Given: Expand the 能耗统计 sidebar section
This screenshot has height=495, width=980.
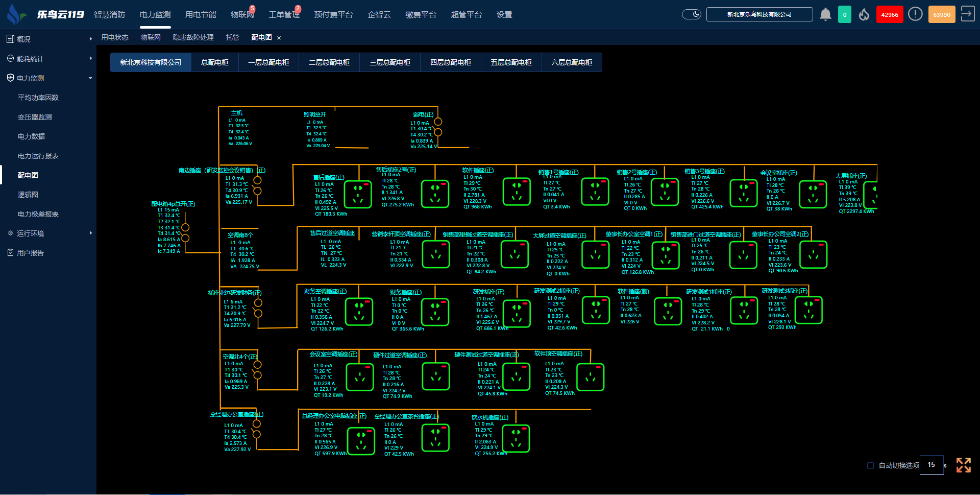Looking at the screenshot, I should coord(48,59).
